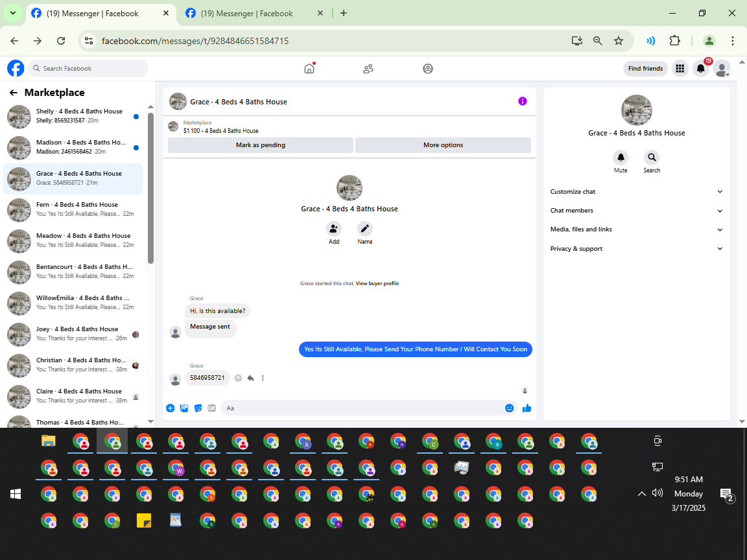
Task: Open Claire's conversation in list
Action: tap(73, 396)
